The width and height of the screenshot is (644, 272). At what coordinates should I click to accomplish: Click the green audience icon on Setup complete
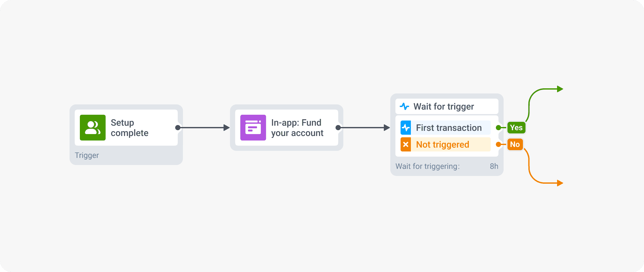pos(93,128)
